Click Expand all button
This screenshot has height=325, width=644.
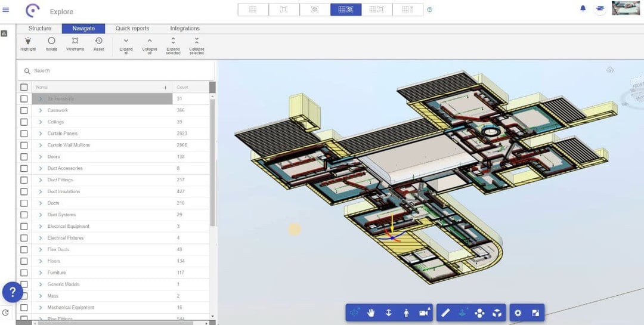click(126, 45)
